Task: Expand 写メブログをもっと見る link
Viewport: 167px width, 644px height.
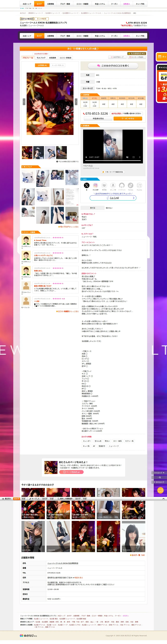Action: click(69, 227)
